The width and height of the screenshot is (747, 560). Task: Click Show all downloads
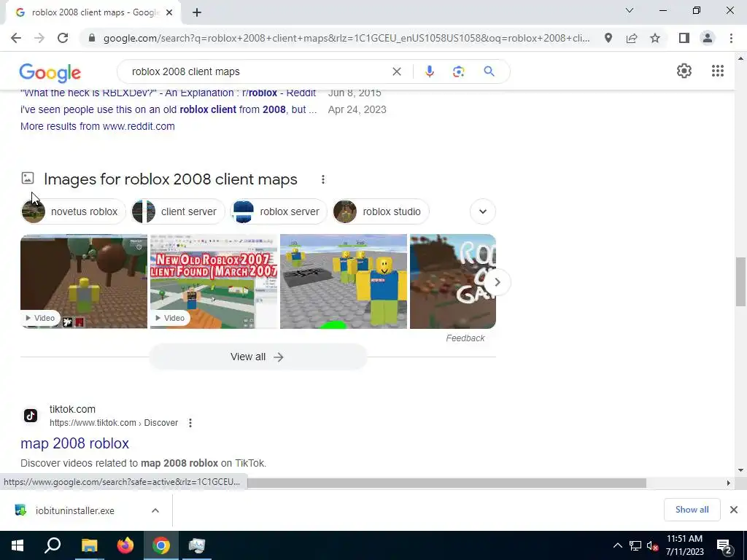(692, 510)
